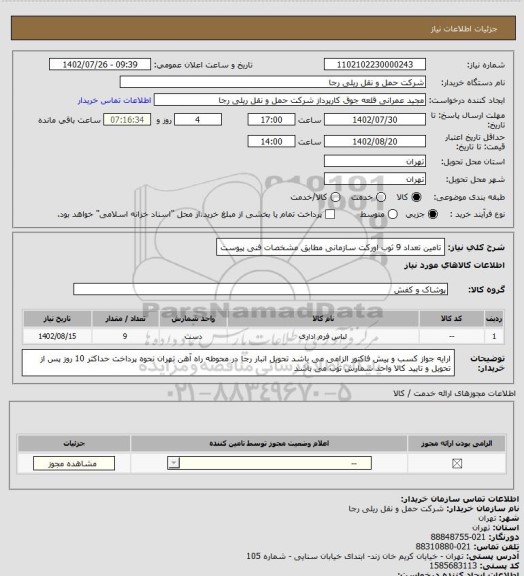Click the announcement date field 1402/07/26 - 09:39
Screen dimensions: 524x576
tap(100, 64)
